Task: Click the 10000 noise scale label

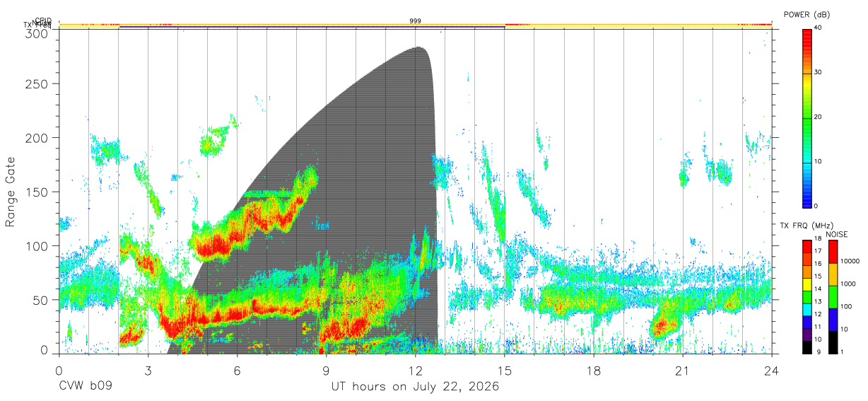Action: (x=852, y=261)
